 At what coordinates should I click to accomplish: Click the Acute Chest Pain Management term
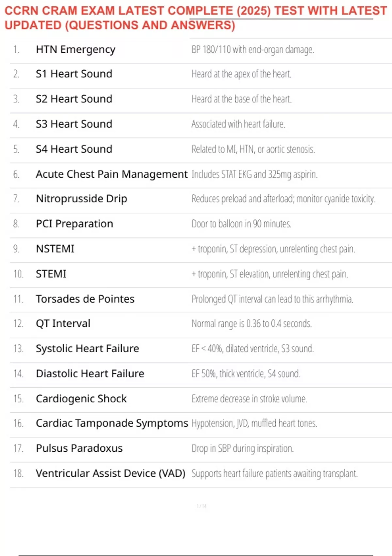pos(112,174)
